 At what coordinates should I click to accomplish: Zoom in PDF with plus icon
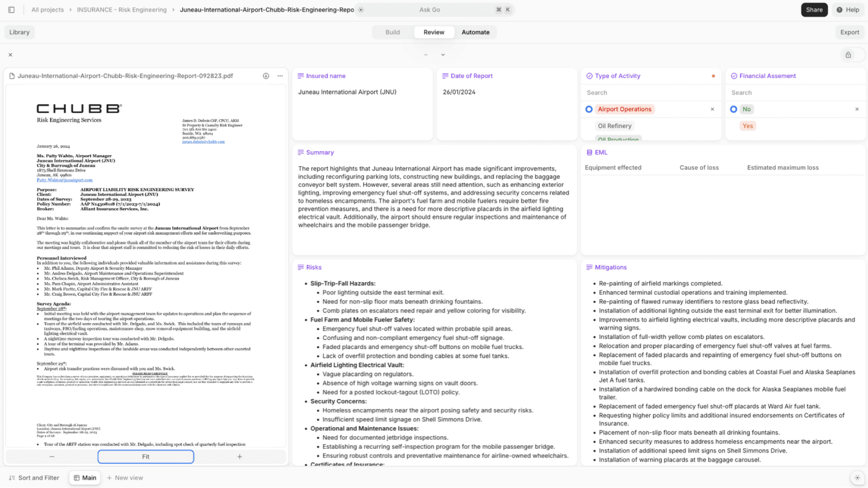click(x=240, y=456)
